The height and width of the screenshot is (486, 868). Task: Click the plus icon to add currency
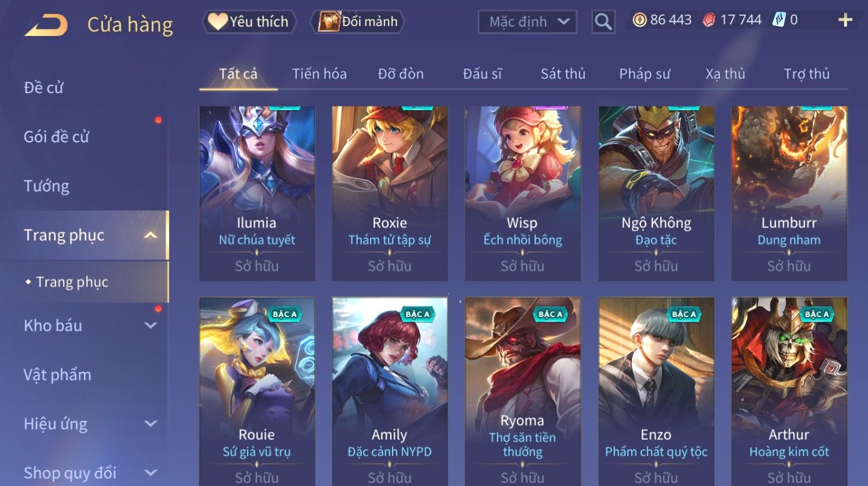tap(845, 20)
